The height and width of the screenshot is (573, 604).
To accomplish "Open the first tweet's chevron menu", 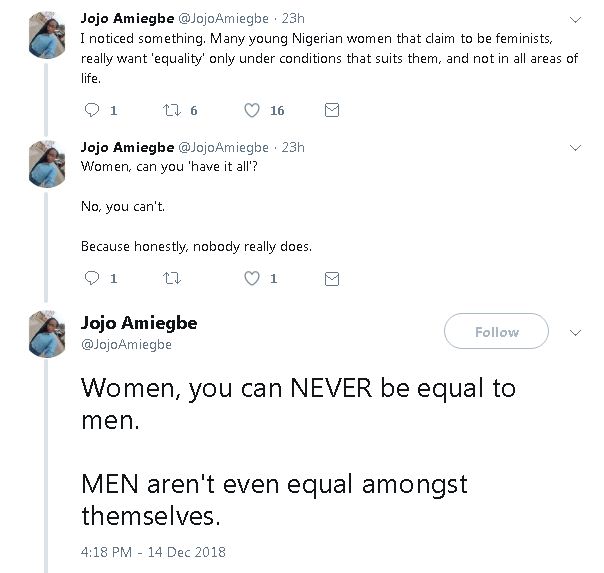I will coord(575,19).
